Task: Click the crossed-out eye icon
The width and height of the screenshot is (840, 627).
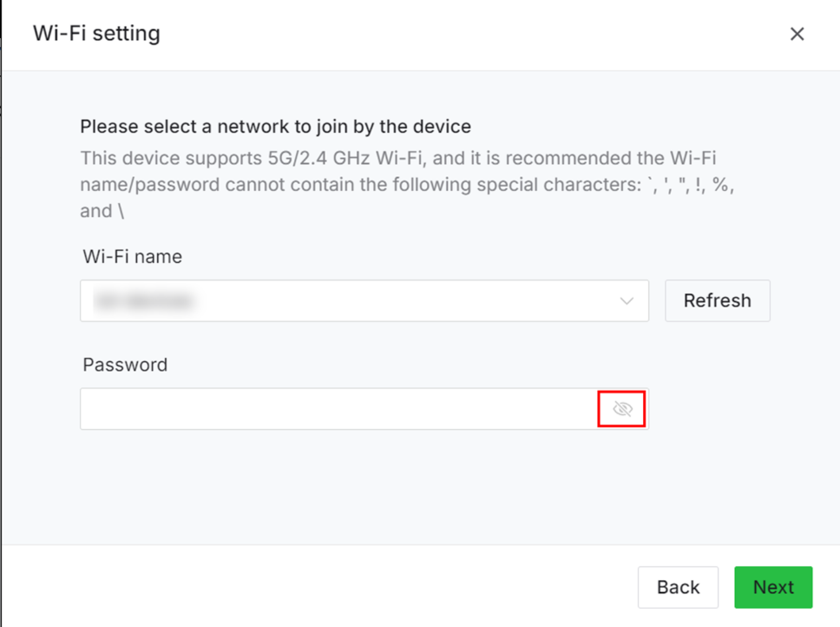Action: pyautogui.click(x=622, y=409)
